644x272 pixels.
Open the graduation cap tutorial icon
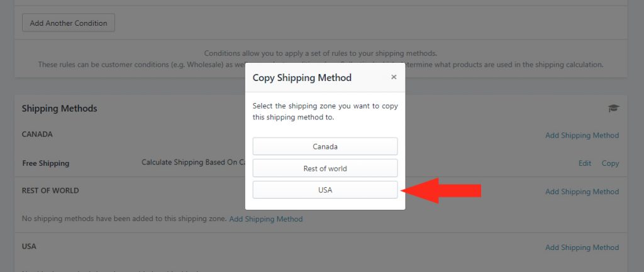point(614,108)
